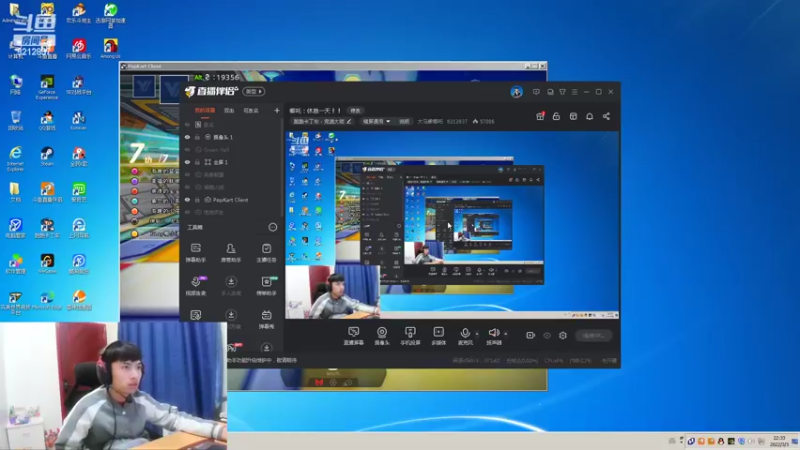Open the hamburger menu in title bar
The width and height of the screenshot is (800, 450).
pyautogui.click(x=574, y=92)
